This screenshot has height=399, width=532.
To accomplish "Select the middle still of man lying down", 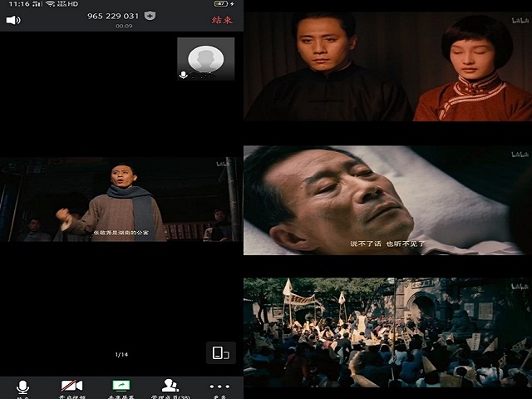I will 387,200.
